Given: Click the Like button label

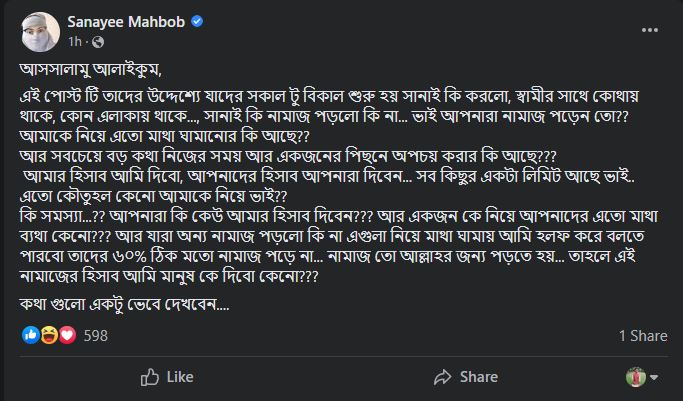Looking at the screenshot, I should pos(180,377).
